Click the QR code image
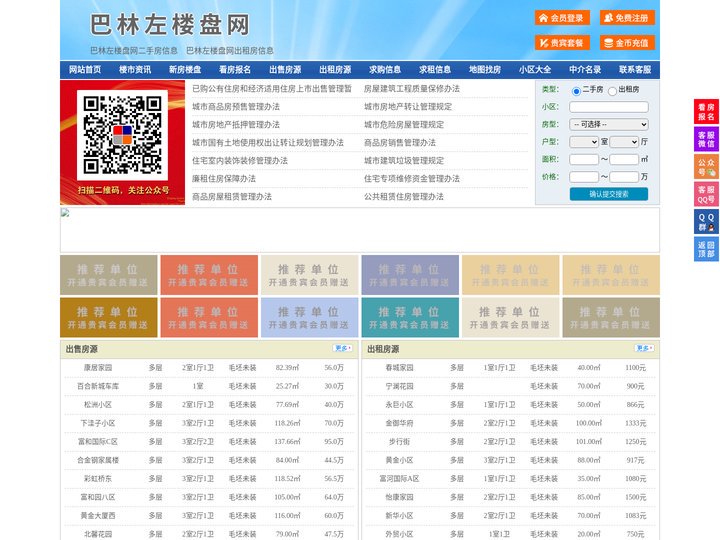Viewport: 720px width, 540px height. pyautogui.click(x=122, y=135)
